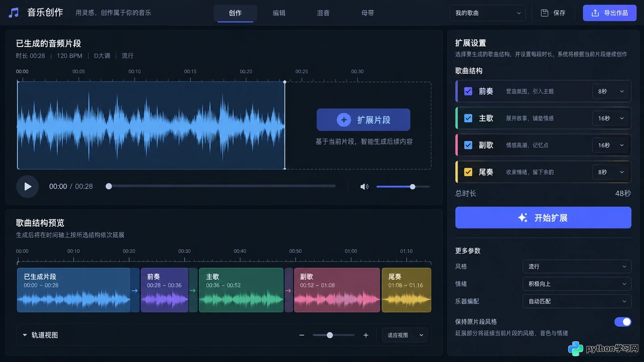
Task: Open the 乐器编配 dropdown showing 自动匹配
Action: point(577,301)
